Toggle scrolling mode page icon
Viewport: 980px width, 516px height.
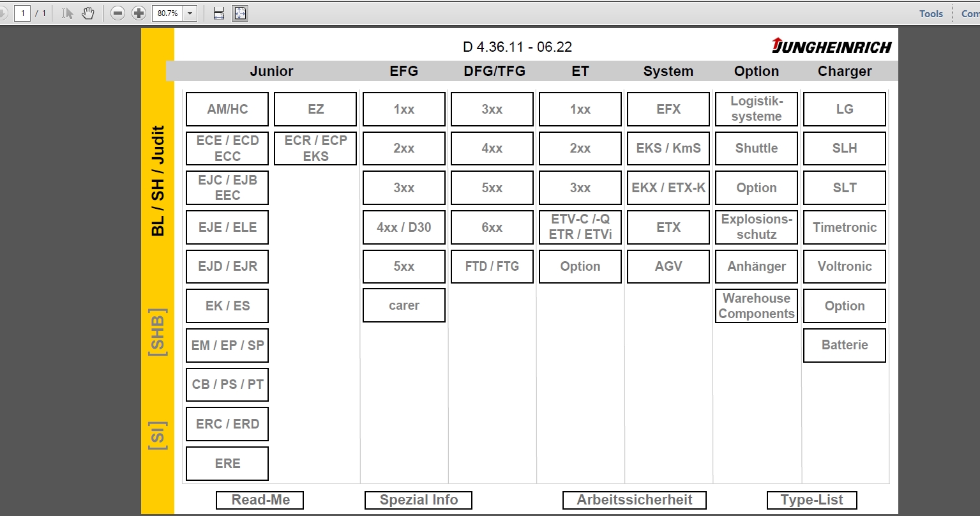(219, 13)
